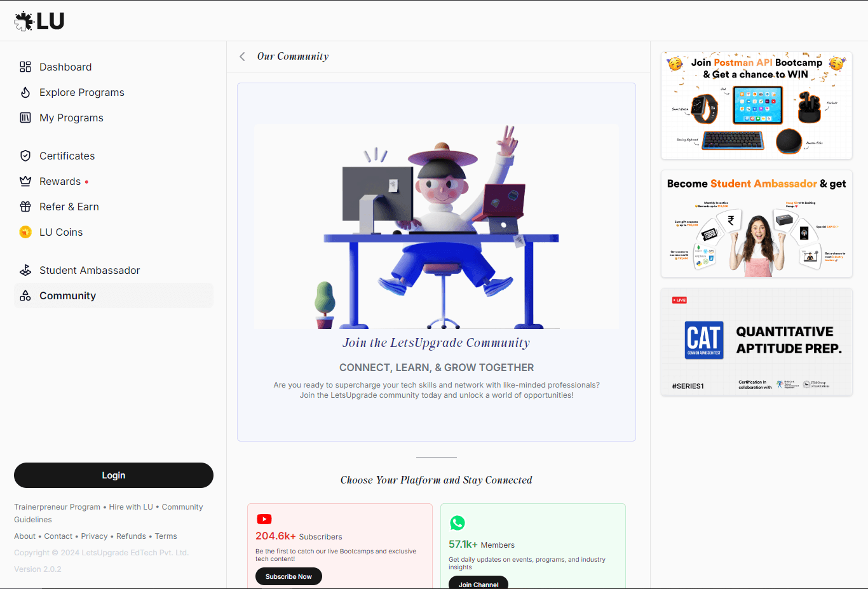Click the Postman API Bootcamp banner
This screenshot has height=589, width=868.
(x=756, y=105)
